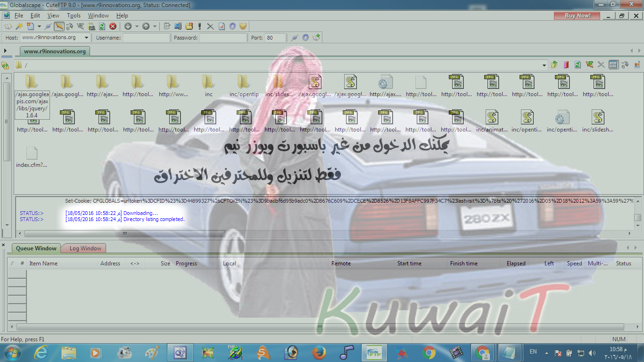Select the index.cfm file
This screenshot has width=644, height=362.
(32, 157)
